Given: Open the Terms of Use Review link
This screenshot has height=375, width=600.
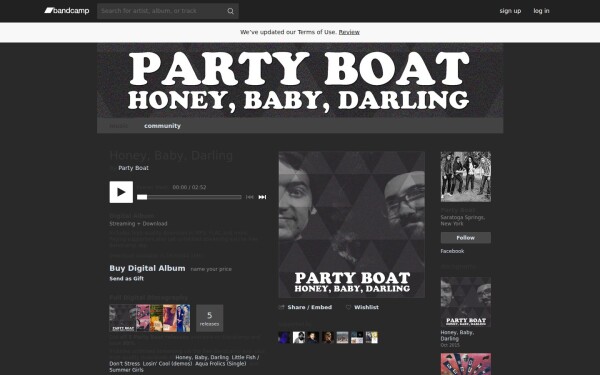Looking at the screenshot, I should pos(349,32).
